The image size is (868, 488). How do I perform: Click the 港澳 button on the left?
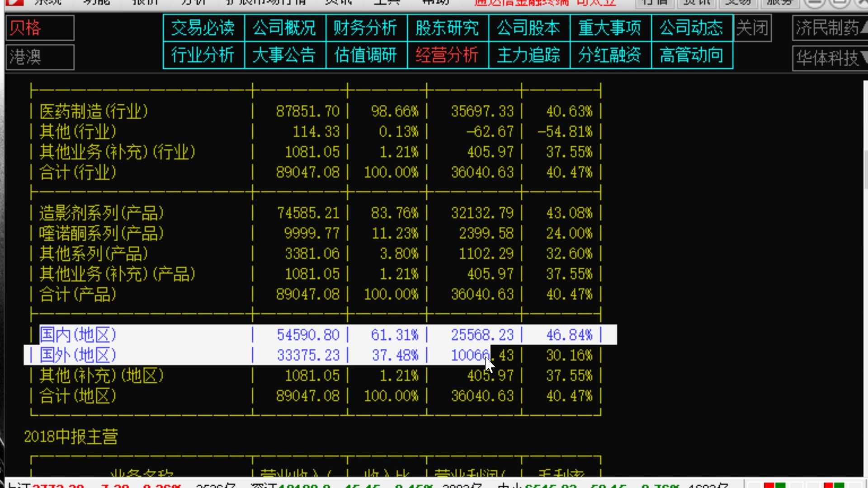click(x=39, y=57)
